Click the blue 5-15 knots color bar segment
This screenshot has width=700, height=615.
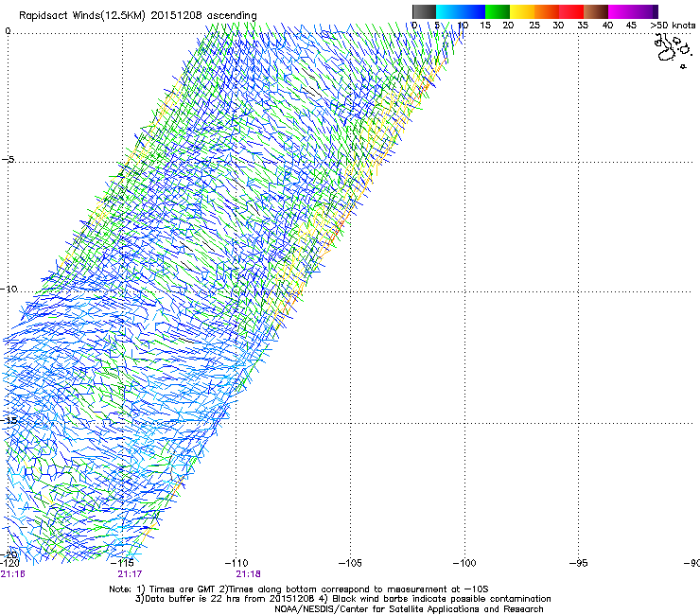click(x=461, y=11)
